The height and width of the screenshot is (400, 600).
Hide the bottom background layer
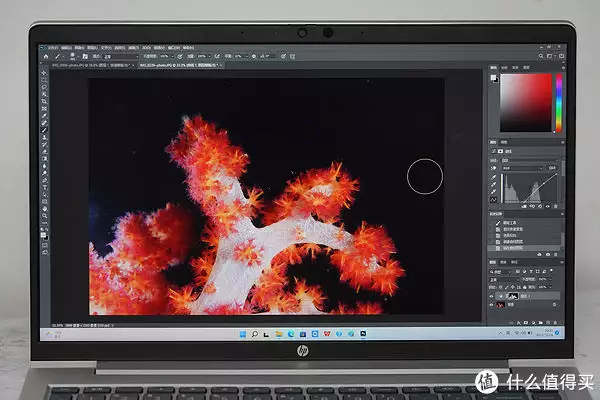(491, 304)
